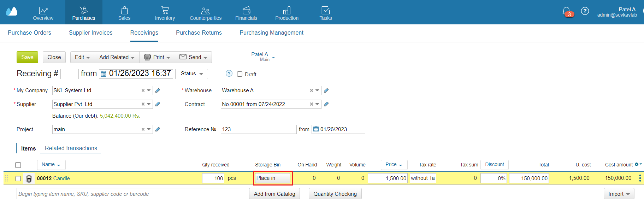Toggle the Draft checkbox

[240, 74]
